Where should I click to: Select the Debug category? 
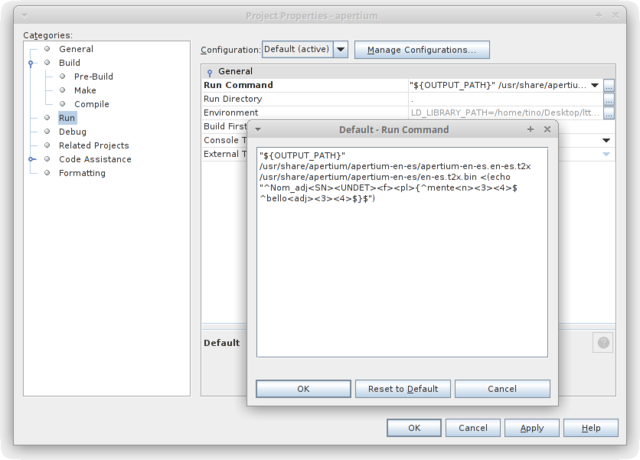tap(72, 131)
